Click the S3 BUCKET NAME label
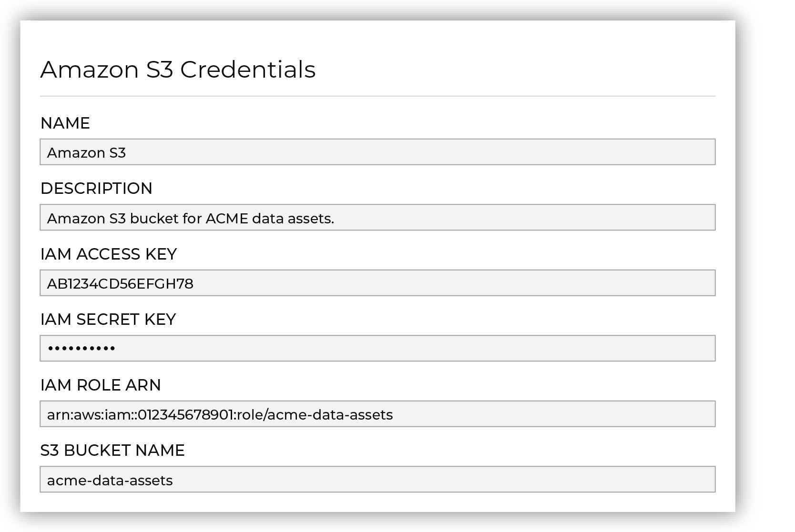This screenshot has height=532, width=795. [112, 451]
